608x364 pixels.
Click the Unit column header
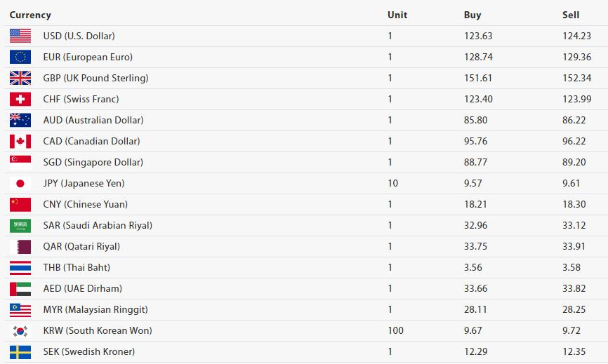click(397, 15)
